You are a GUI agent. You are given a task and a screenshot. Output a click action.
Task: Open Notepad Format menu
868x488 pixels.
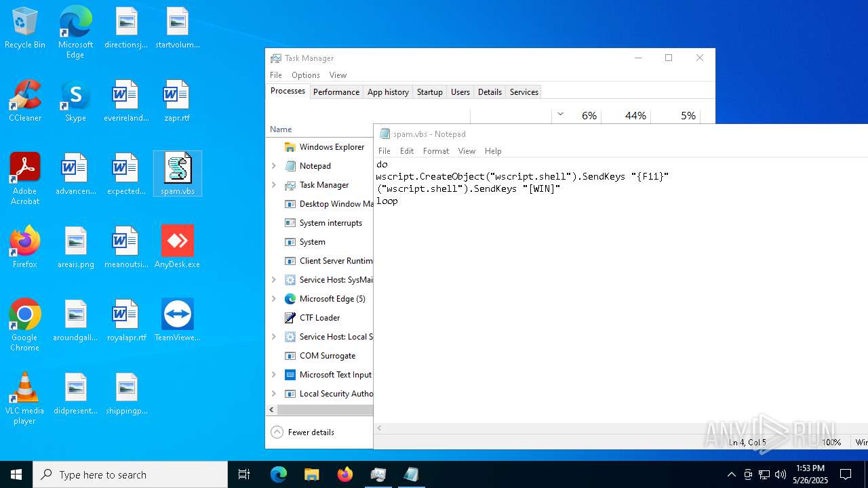pos(436,150)
